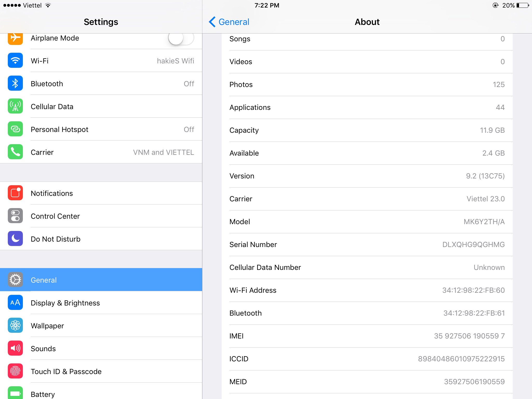
Task: Tap the Bluetooth sidebar icon
Action: [15, 83]
